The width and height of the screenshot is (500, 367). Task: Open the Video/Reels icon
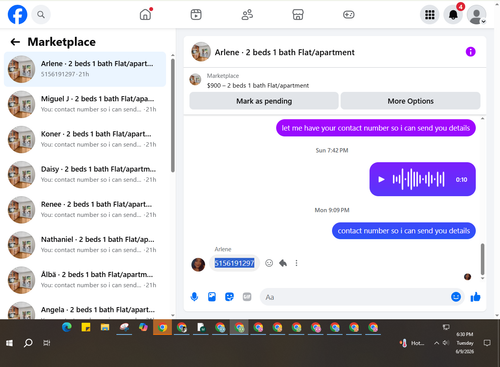click(x=196, y=14)
